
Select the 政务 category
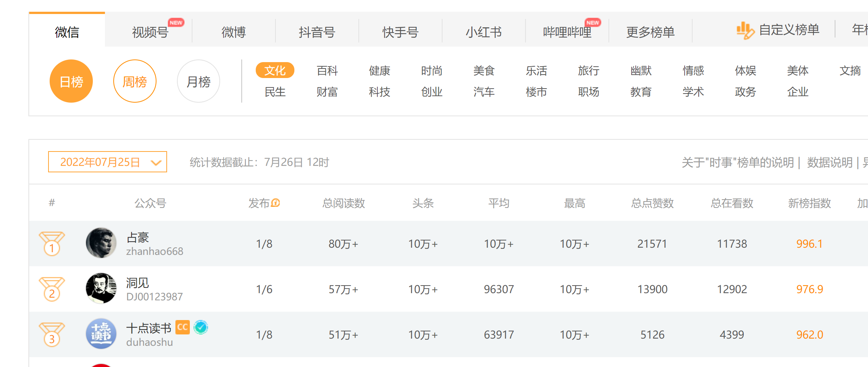click(x=746, y=92)
